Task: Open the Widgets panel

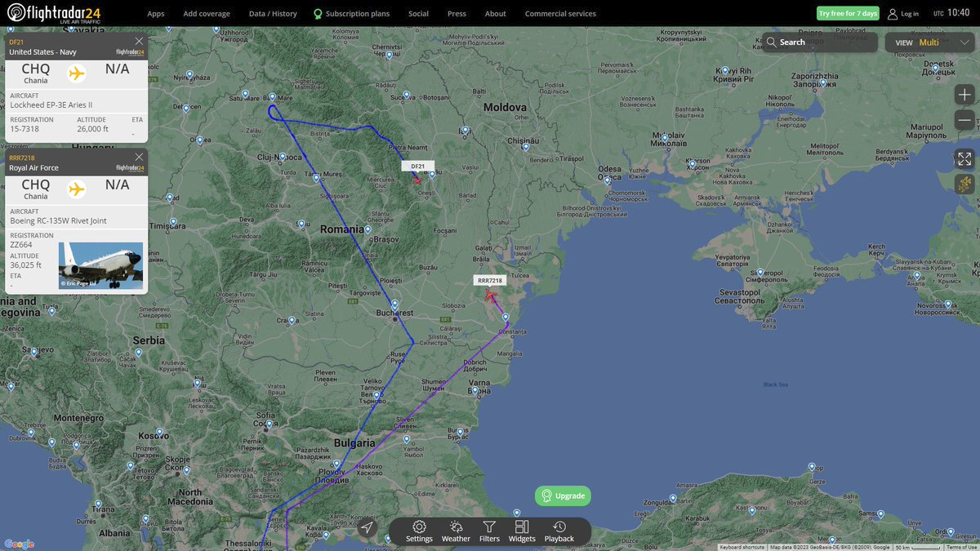Action: coord(522,531)
